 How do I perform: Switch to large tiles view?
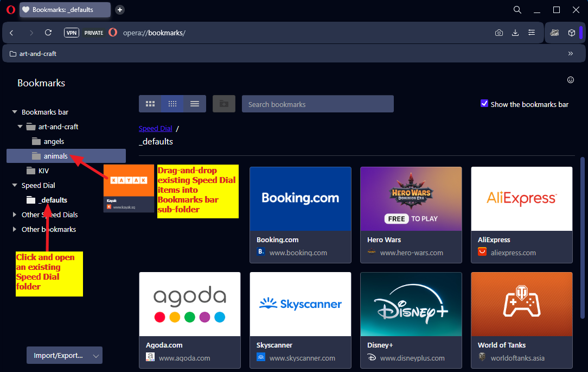150,104
